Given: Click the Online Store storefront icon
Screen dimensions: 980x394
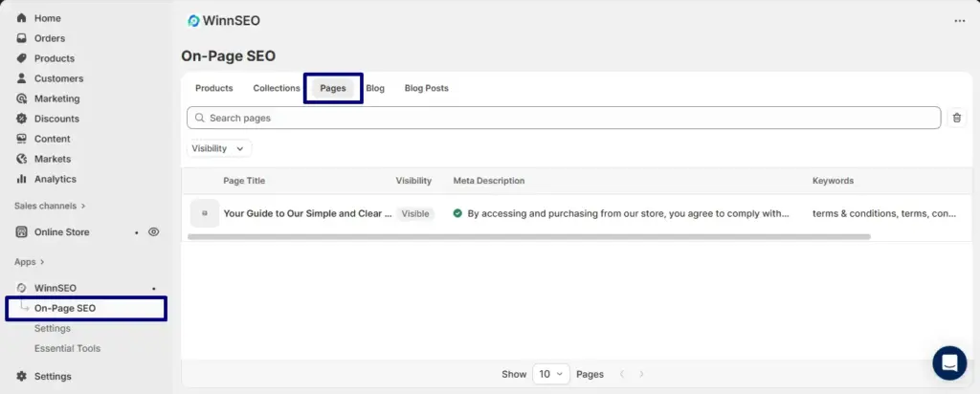Looking at the screenshot, I should tap(22, 231).
